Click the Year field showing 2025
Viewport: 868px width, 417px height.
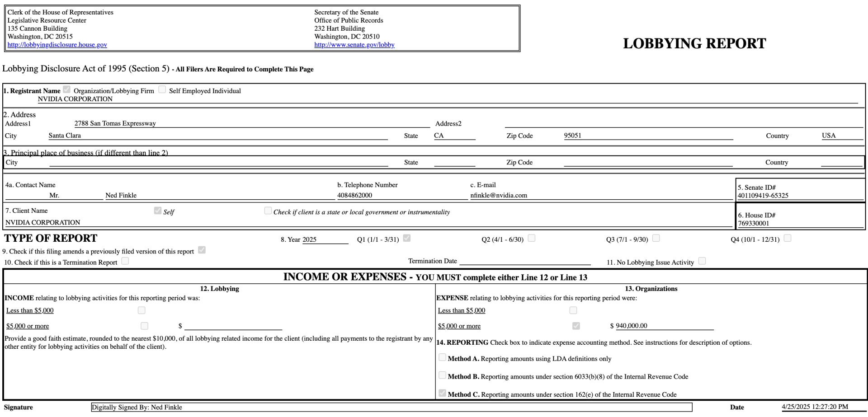(x=325, y=239)
